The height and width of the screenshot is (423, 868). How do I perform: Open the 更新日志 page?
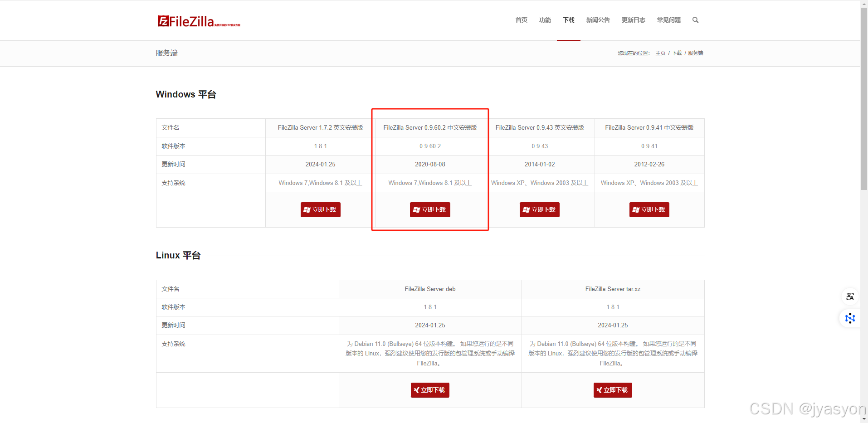tap(633, 20)
